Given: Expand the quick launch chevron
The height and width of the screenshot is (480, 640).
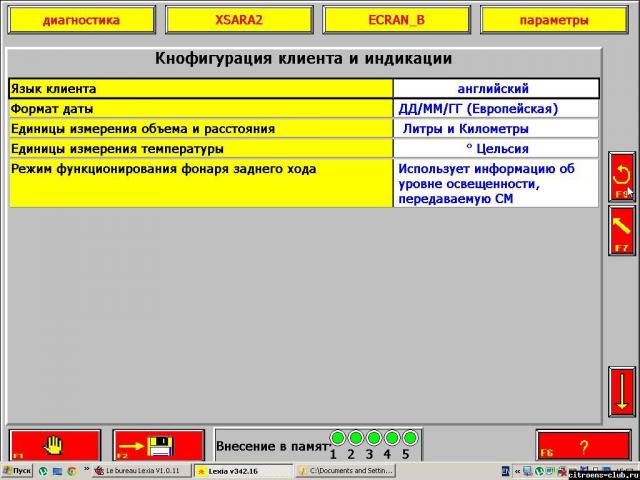Looking at the screenshot, I should point(87,469).
